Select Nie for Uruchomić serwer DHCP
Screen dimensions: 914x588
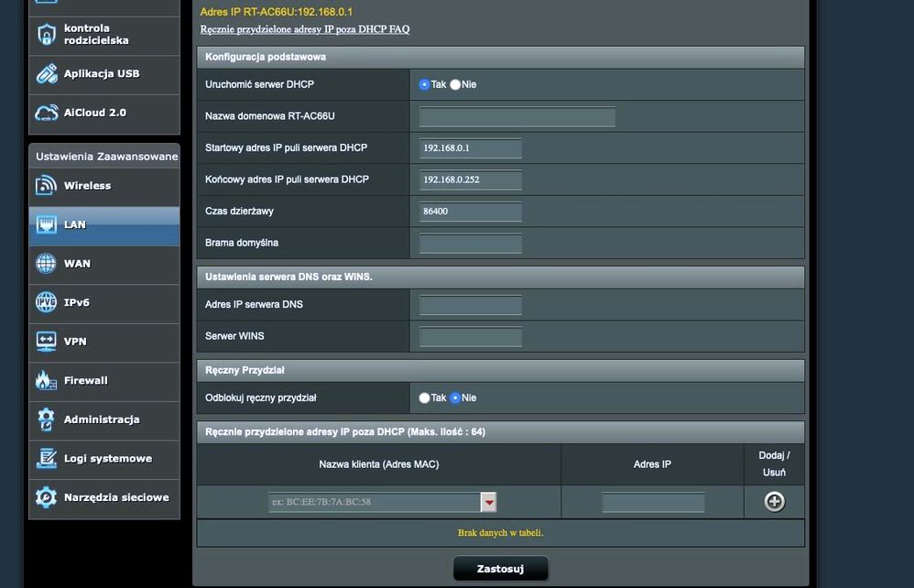click(455, 84)
